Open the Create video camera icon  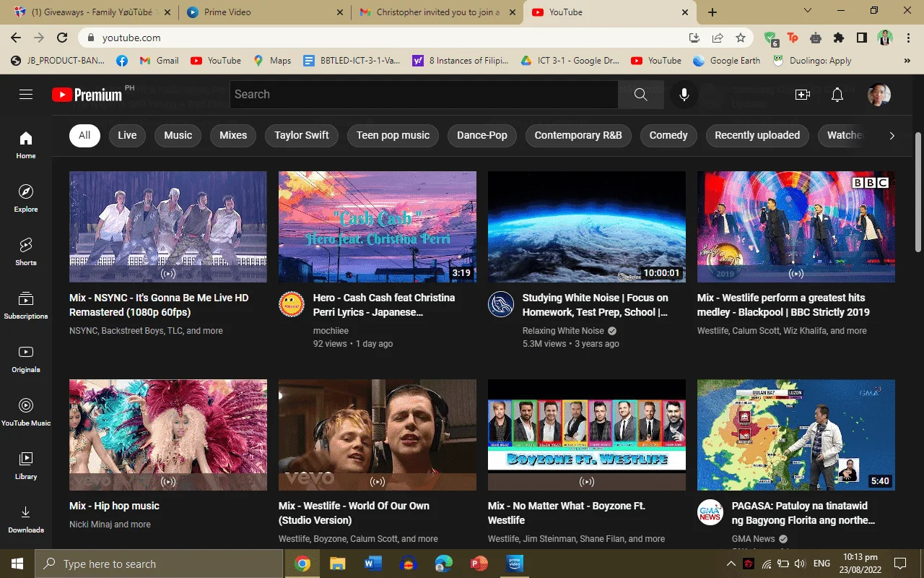[x=802, y=95]
